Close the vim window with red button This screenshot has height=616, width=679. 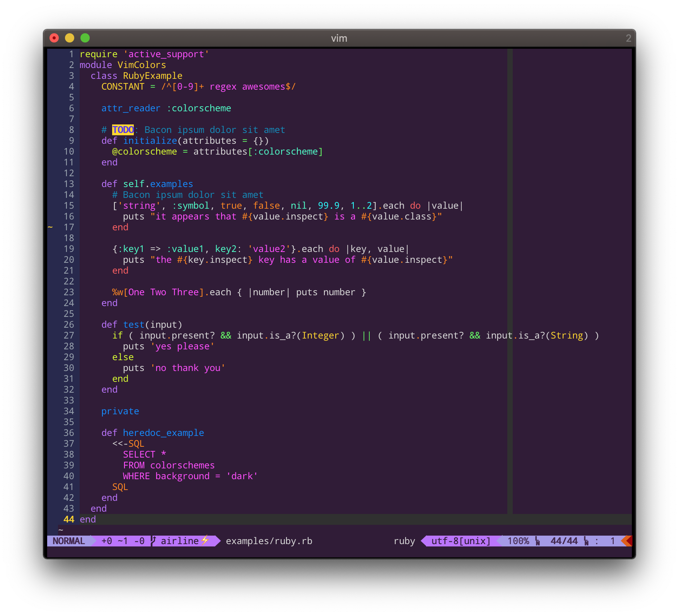54,38
